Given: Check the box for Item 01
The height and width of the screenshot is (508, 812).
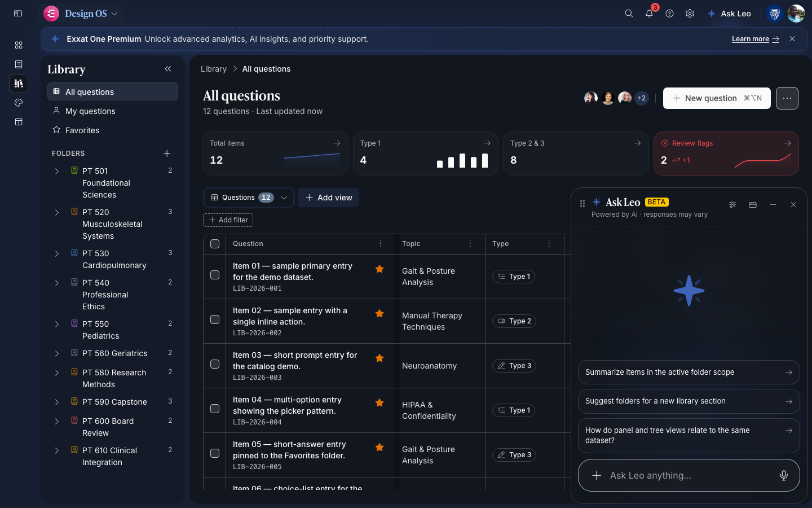Looking at the screenshot, I should pos(215,275).
